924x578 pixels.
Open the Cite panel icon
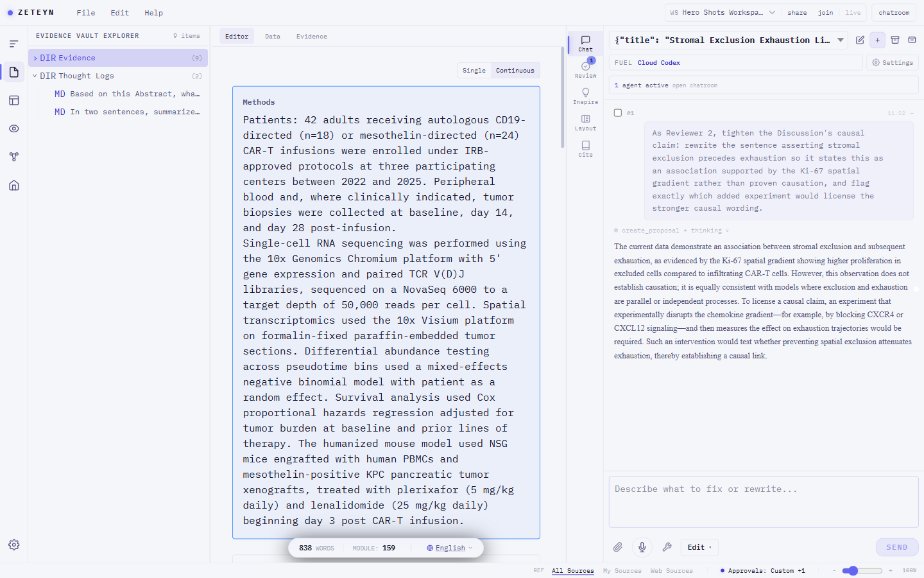coord(585,149)
